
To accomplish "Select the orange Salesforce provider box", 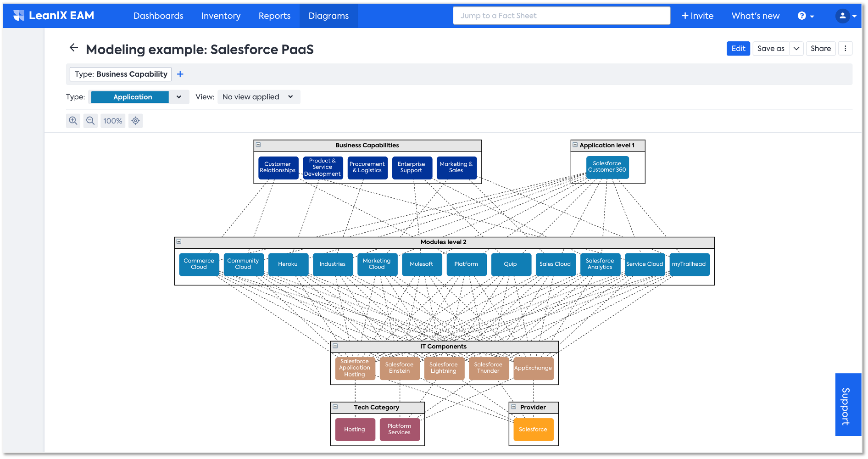I will 534,430.
